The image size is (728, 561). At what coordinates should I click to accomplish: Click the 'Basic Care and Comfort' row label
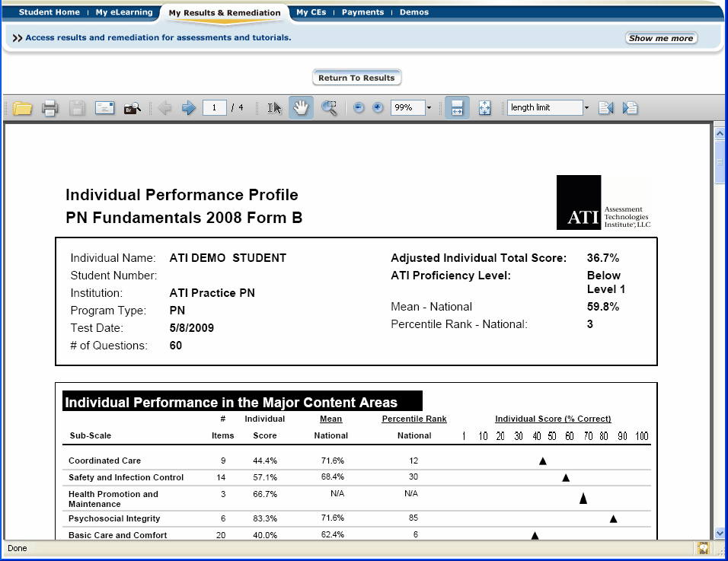coord(117,535)
